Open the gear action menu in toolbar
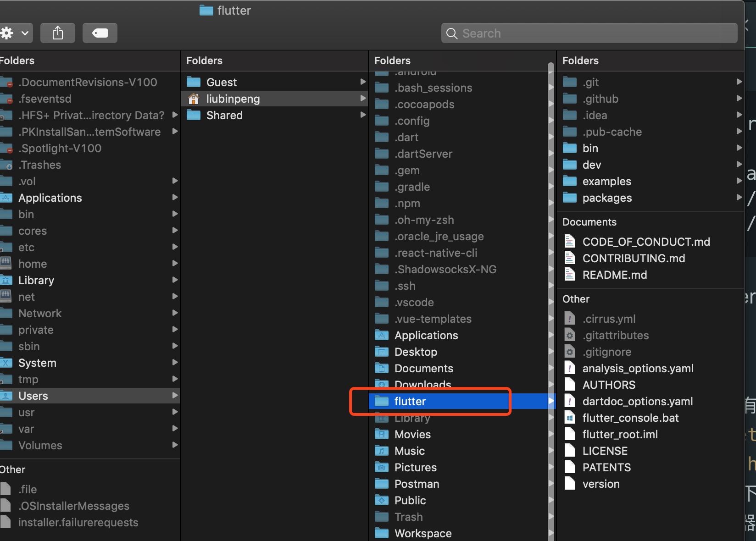This screenshot has height=541, width=756. (16, 33)
